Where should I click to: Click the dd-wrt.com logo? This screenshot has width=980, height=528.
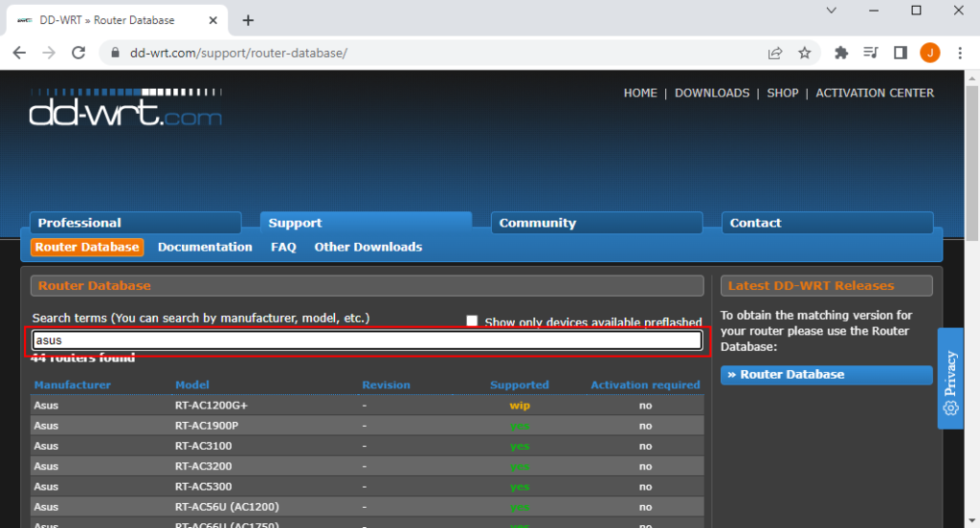[125, 107]
